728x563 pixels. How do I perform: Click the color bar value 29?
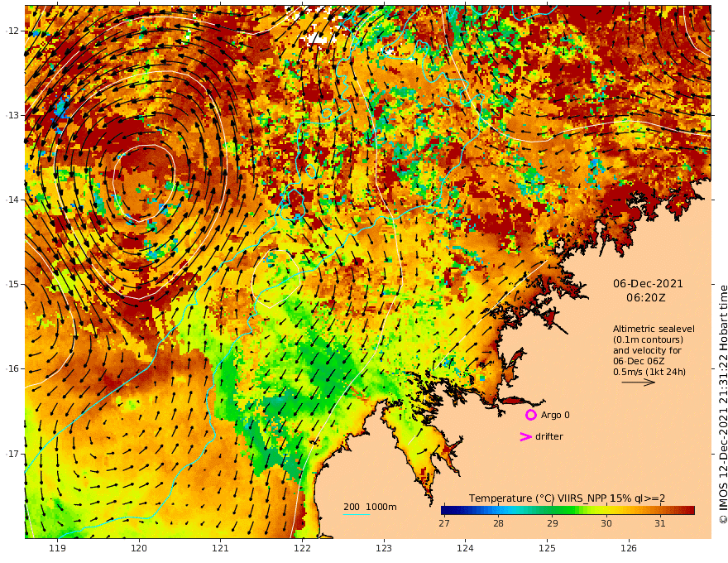click(x=552, y=523)
